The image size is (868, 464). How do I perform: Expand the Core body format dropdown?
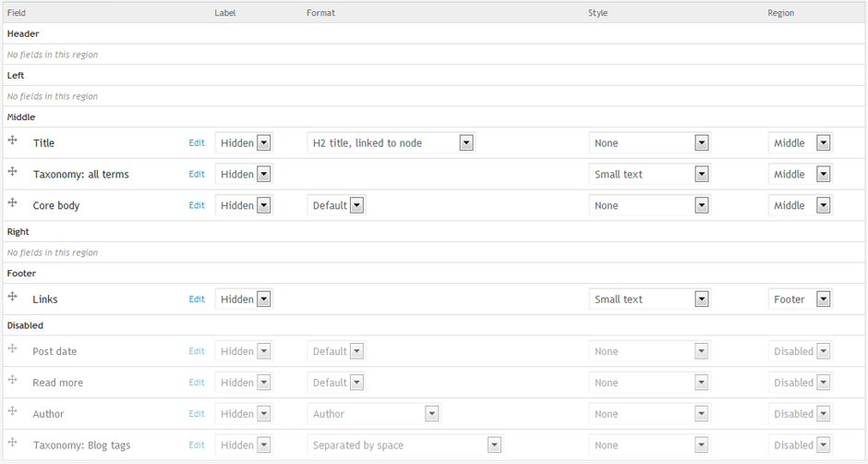click(336, 206)
